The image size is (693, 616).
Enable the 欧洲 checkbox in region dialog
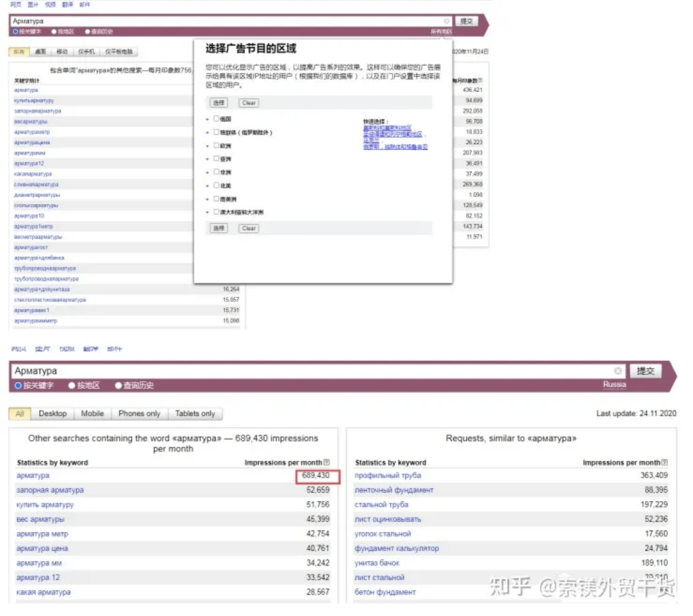click(x=216, y=145)
